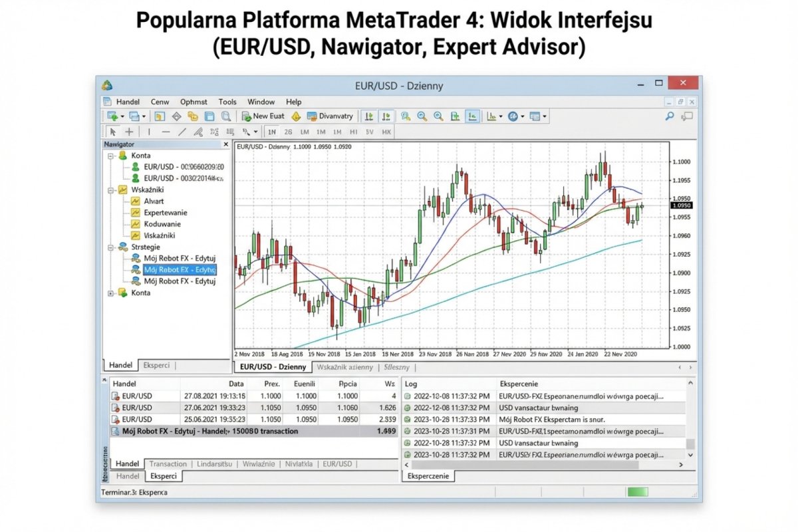798x532 pixels.
Task: Click the zoom in magnifier icon
Action: (x=422, y=116)
